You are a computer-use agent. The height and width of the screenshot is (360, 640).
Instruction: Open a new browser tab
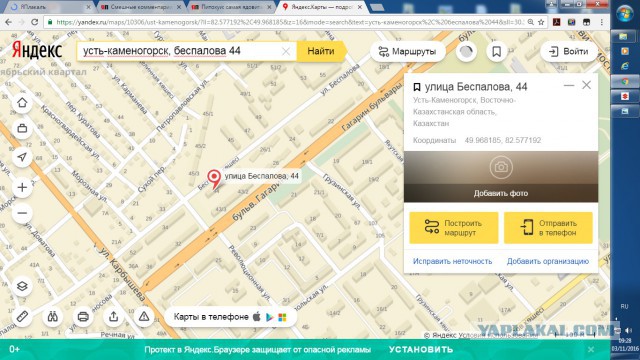[x=377, y=7]
